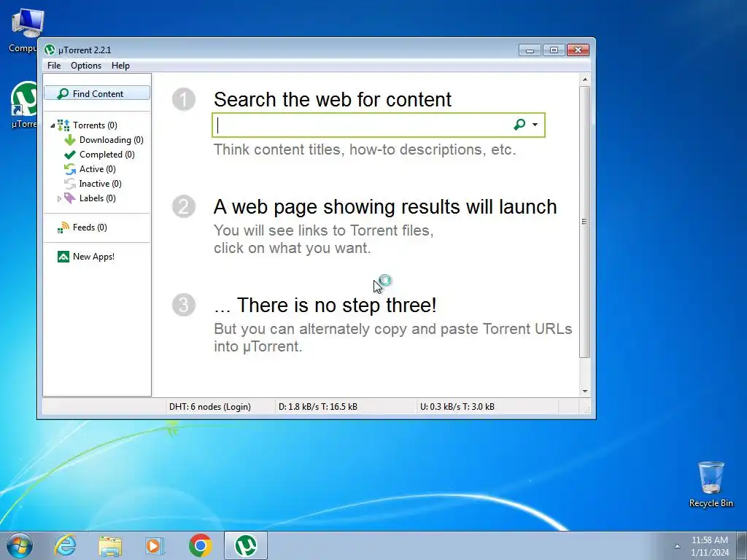
Task: Open the Feeds (0) section
Action: pos(90,227)
